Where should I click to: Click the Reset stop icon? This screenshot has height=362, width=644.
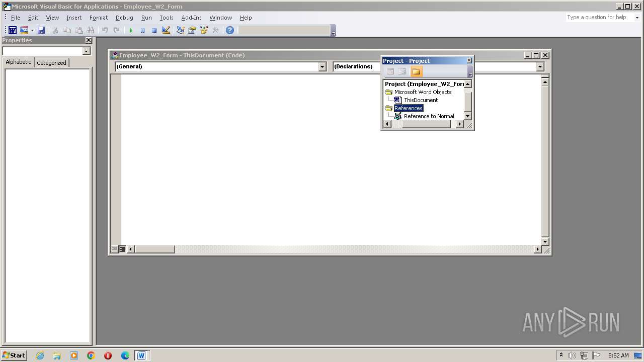[154, 30]
